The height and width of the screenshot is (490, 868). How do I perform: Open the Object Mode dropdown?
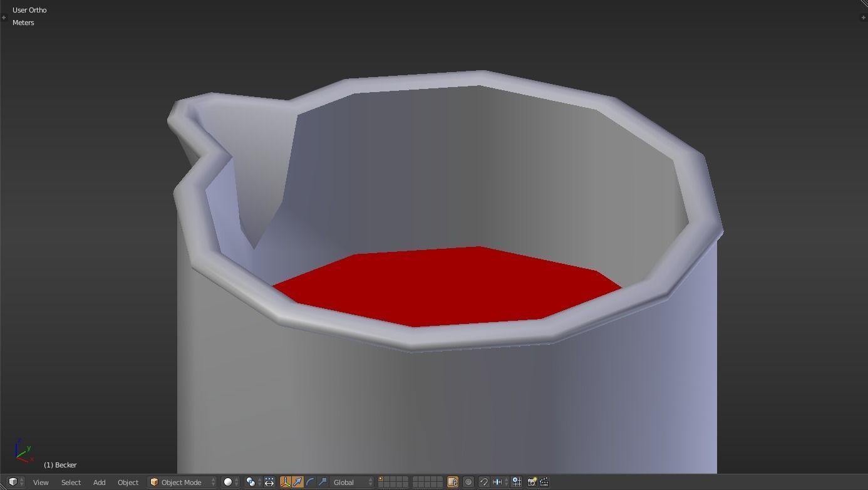pos(182,482)
